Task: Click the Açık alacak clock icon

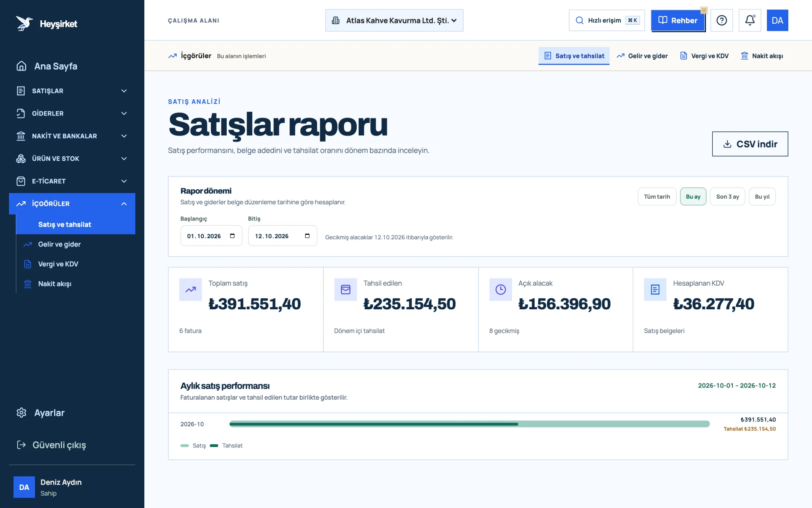Action: pyautogui.click(x=500, y=289)
